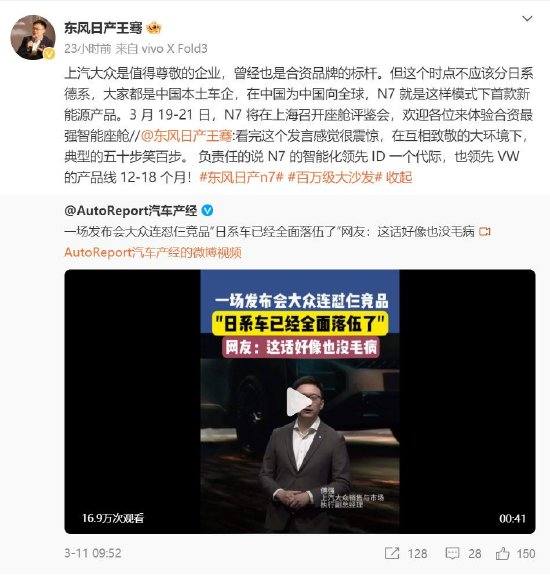This screenshot has width=550, height=577.
Task: Open AutoReport汽车产经的微博视频 link
Action: [x=153, y=252]
